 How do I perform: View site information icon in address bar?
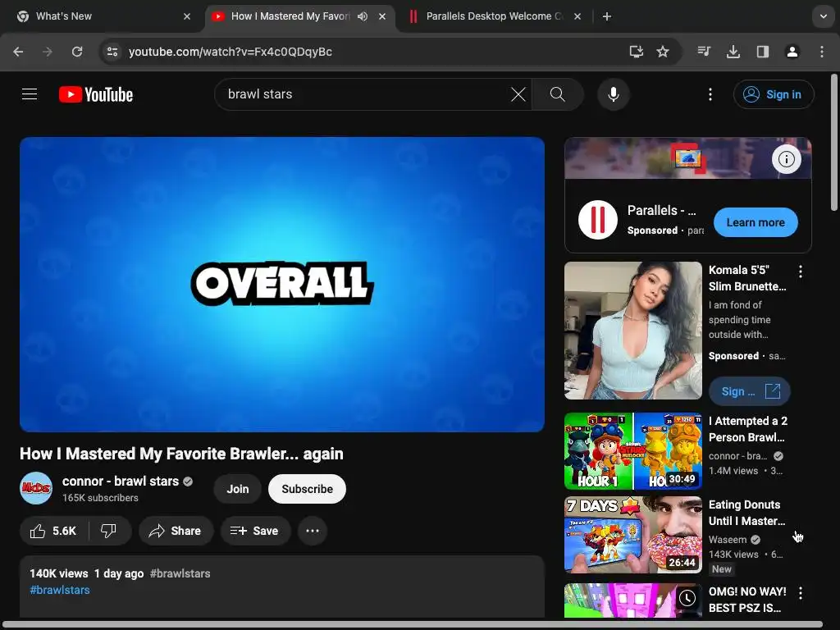pos(112,52)
